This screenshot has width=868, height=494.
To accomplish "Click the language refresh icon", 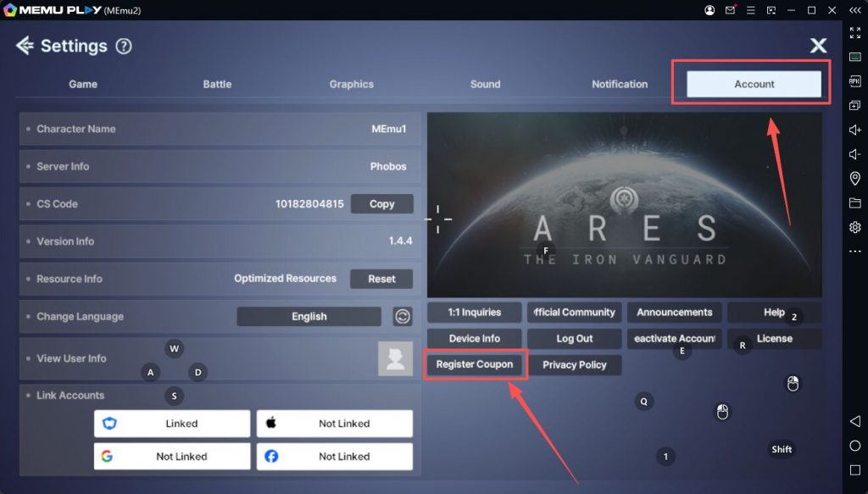I will coord(403,316).
